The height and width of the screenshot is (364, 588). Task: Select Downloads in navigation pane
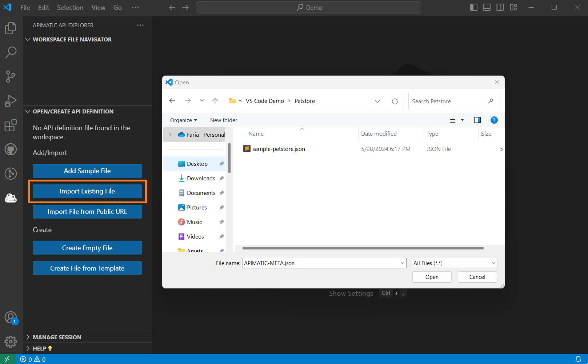(x=195, y=178)
